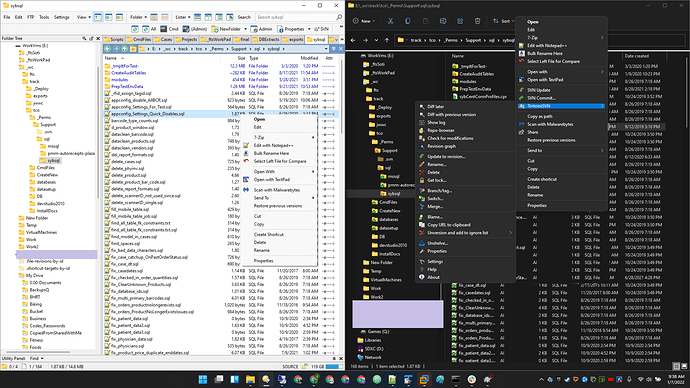Open the Settings menu in left window

(62, 17)
